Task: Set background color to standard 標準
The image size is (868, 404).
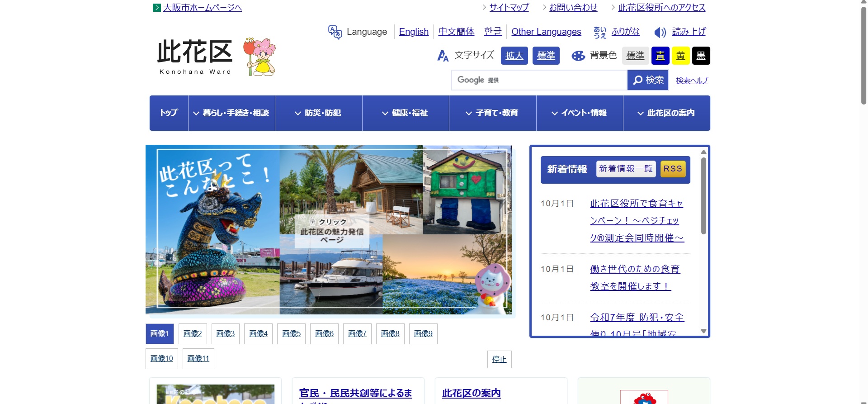Action: pyautogui.click(x=635, y=56)
